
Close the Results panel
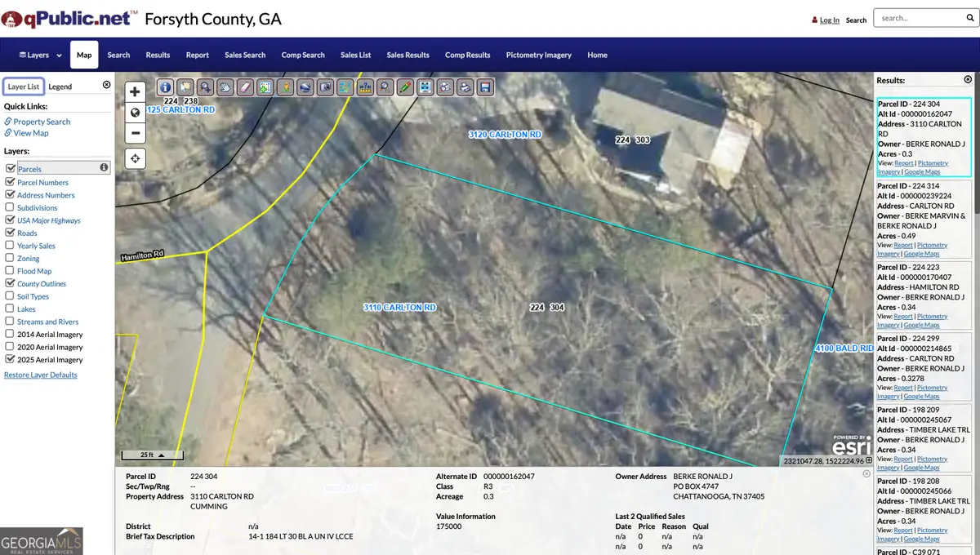point(968,80)
